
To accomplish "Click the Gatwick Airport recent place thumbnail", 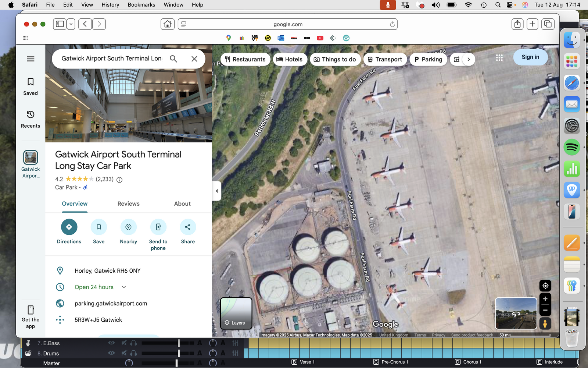I will [x=31, y=158].
